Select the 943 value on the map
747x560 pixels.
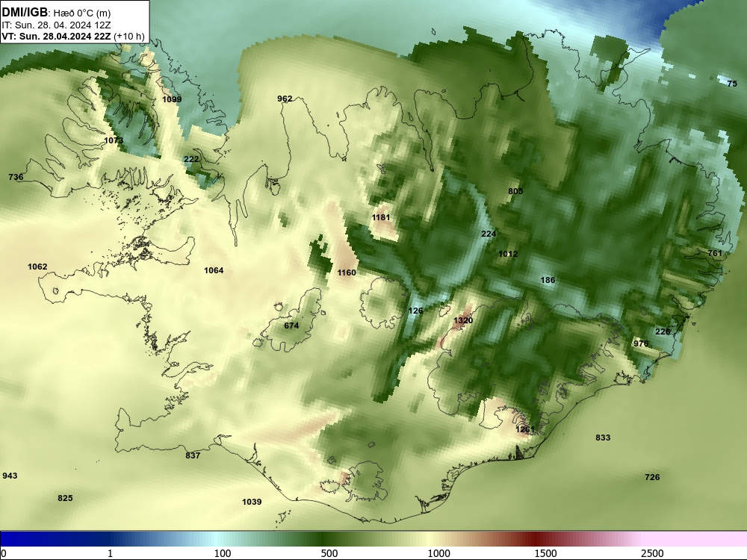coord(10,475)
